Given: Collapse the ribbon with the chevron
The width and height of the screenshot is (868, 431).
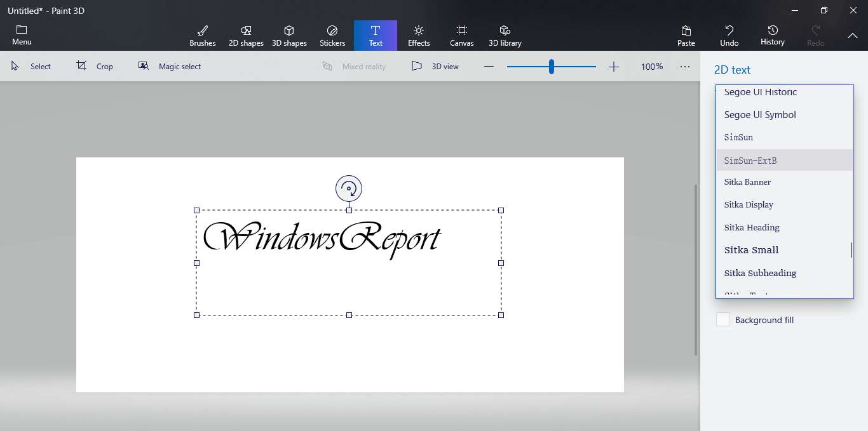Looking at the screenshot, I should (853, 36).
